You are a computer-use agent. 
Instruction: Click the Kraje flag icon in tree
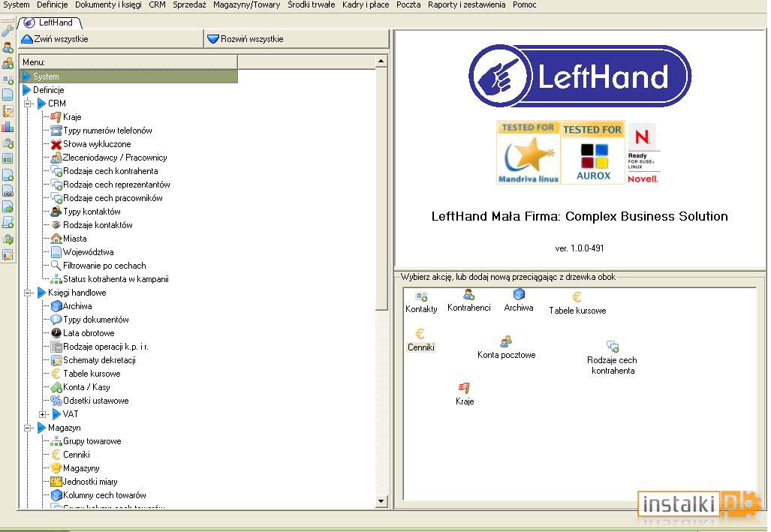click(56, 117)
